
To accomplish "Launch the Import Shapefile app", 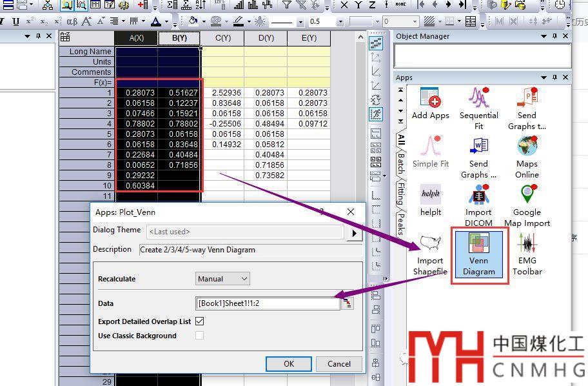I will 430,254.
